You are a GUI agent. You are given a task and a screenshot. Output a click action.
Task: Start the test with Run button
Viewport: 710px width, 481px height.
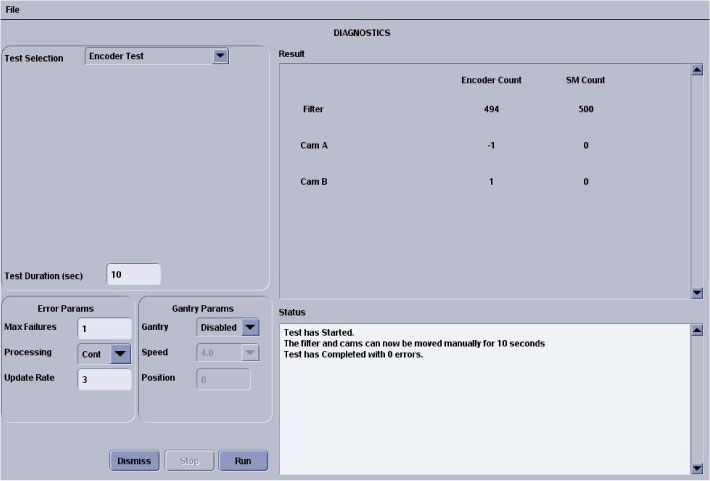(x=243, y=461)
